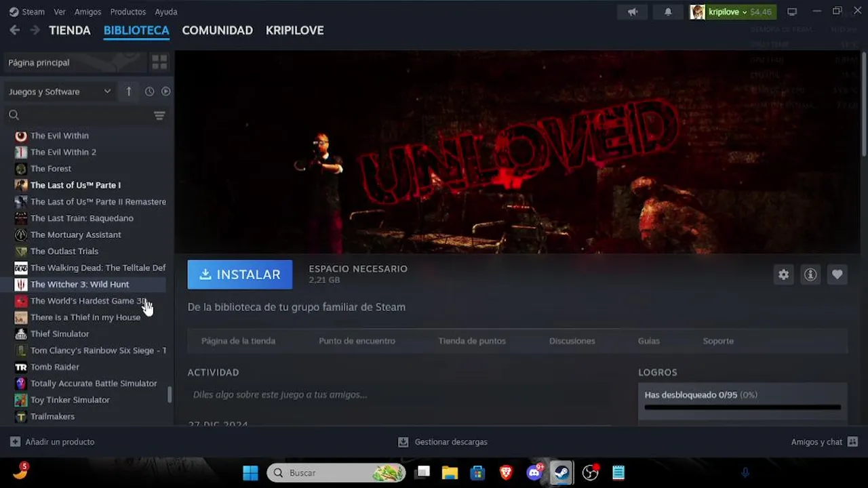The height and width of the screenshot is (488, 868).
Task: Click the back navigation arrow
Action: [14, 30]
